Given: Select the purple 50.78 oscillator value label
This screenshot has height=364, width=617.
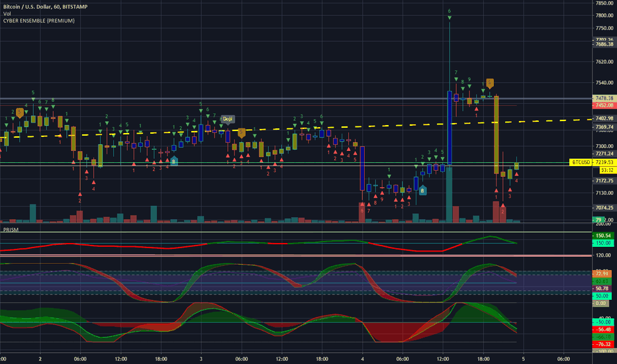Looking at the screenshot, I should [602, 289].
